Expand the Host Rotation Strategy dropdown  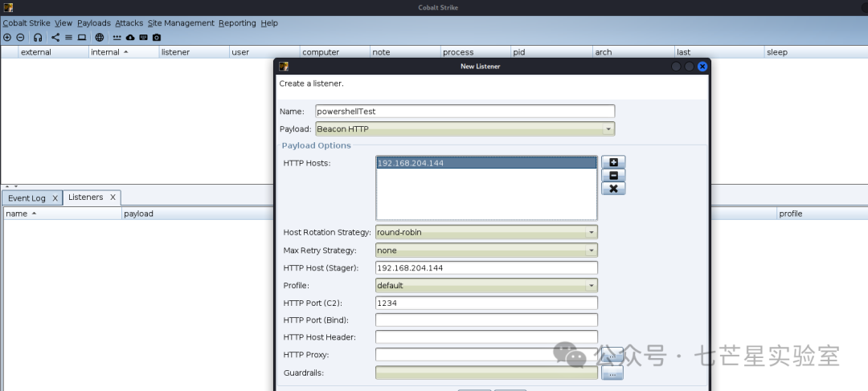[x=486, y=232]
